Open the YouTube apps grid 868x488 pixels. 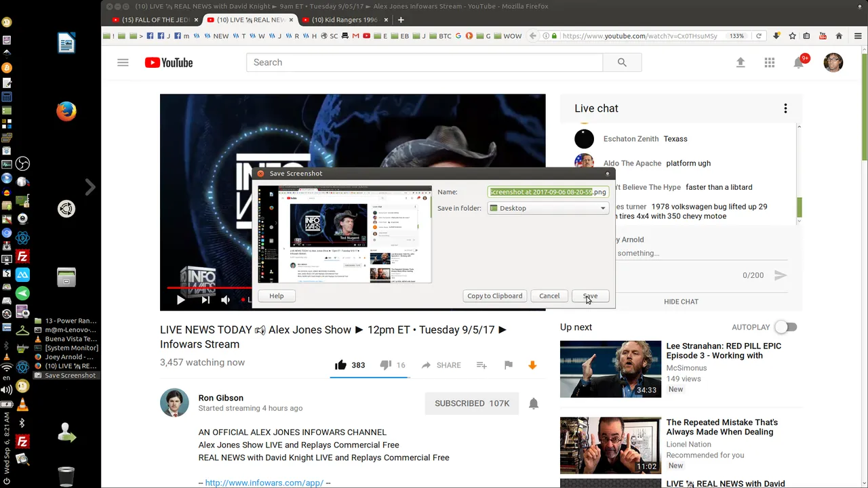click(x=770, y=62)
